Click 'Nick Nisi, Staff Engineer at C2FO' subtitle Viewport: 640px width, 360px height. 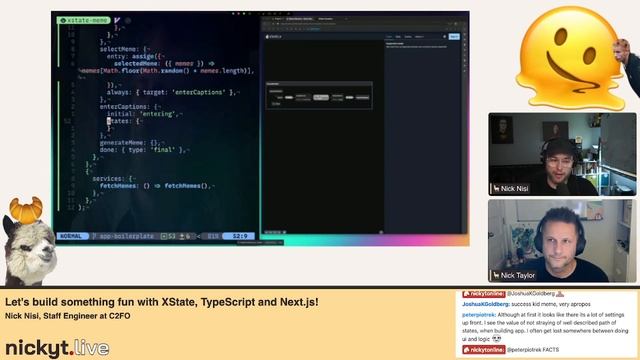pos(68,316)
